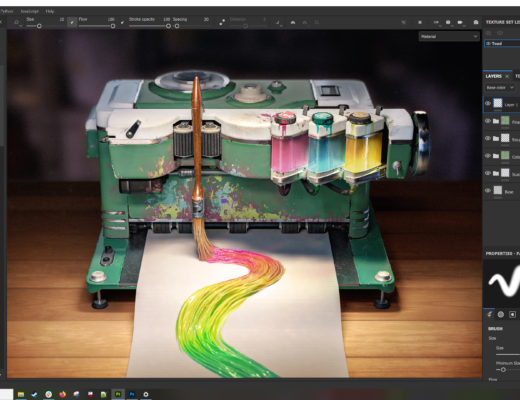
Task: Close the Layers panel tab
Action: [x=507, y=76]
